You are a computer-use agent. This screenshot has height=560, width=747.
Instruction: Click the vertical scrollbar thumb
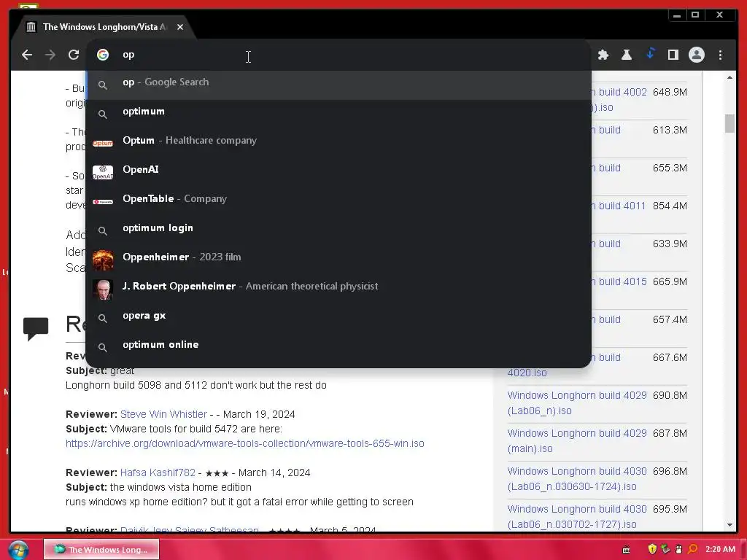pyautogui.click(x=729, y=123)
